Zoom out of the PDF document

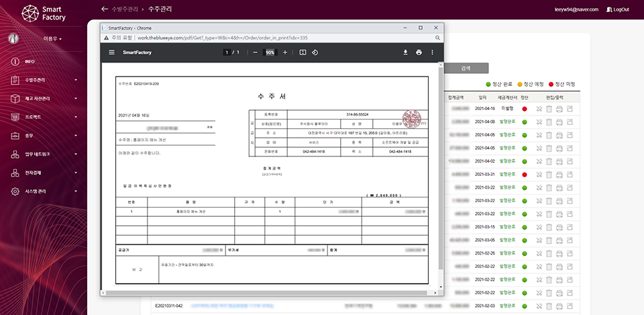255,52
